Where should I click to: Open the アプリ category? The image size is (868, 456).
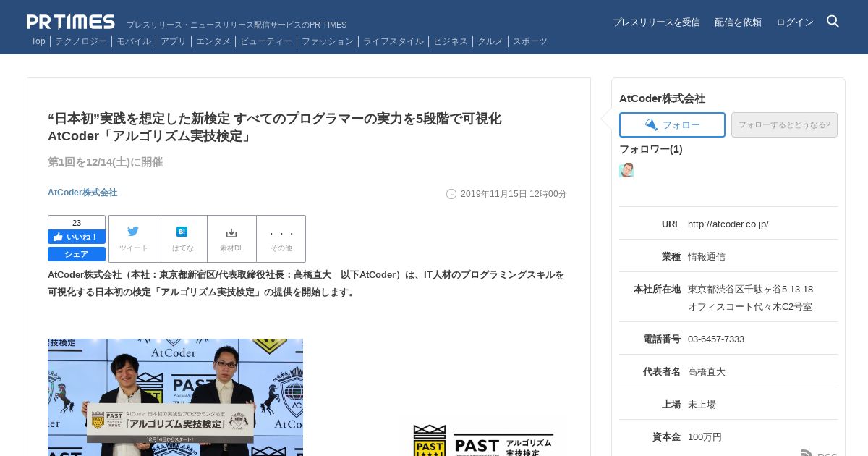[x=174, y=41]
